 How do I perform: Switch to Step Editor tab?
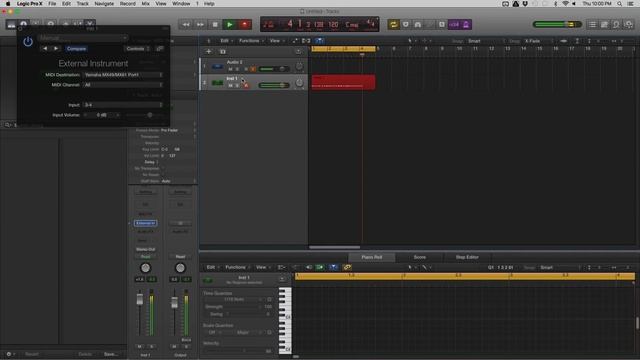click(467, 257)
